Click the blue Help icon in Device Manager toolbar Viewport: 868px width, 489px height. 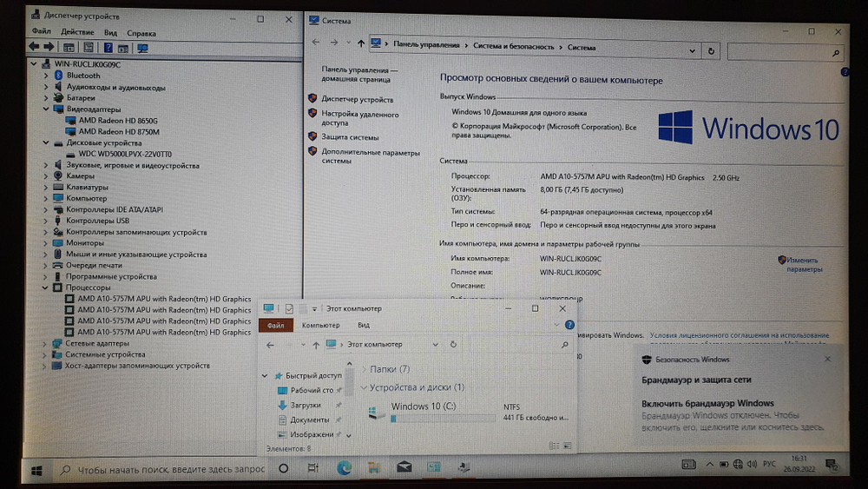click(x=108, y=48)
